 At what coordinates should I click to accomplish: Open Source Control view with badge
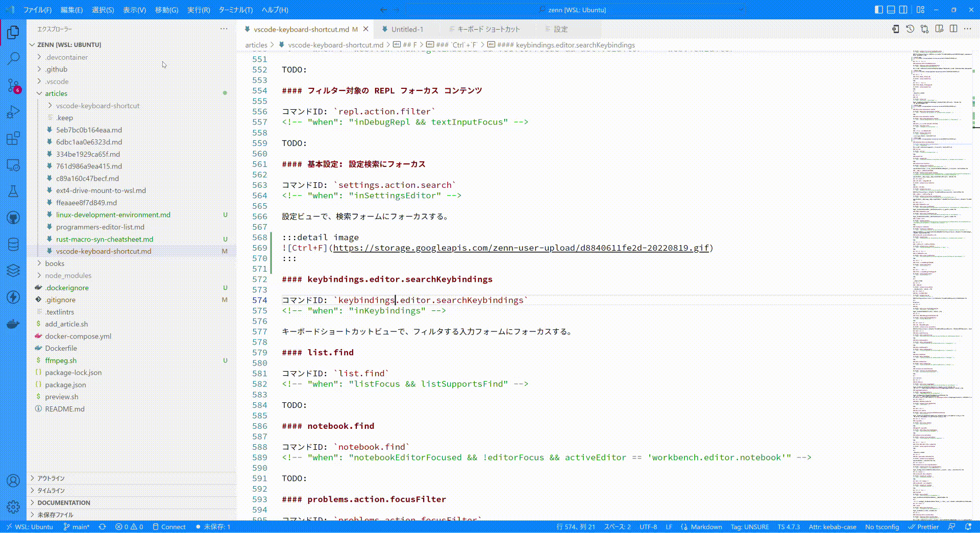(13, 85)
